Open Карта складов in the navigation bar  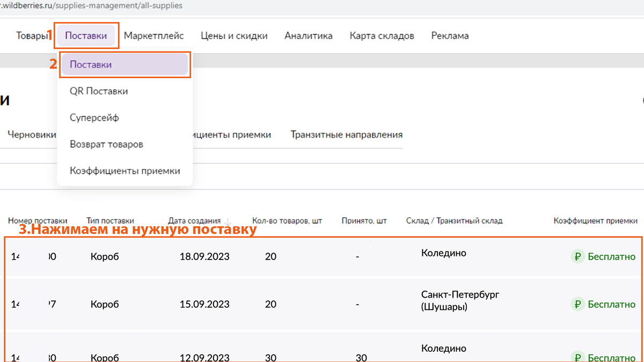click(x=382, y=35)
